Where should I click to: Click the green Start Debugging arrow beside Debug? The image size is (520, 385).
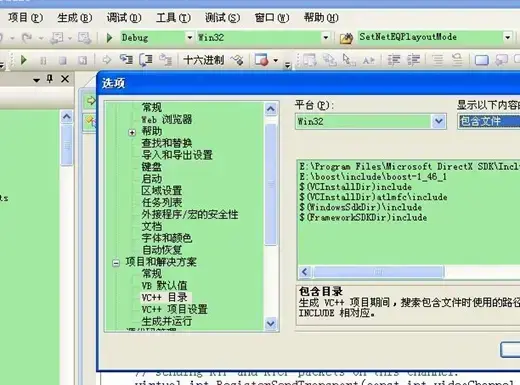(x=109, y=38)
